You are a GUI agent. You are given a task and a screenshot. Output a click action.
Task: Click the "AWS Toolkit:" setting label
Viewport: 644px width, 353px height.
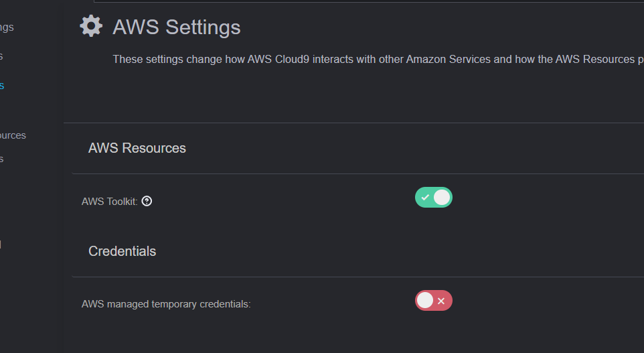tap(110, 202)
